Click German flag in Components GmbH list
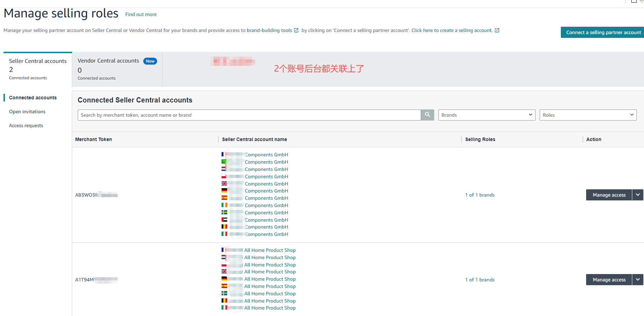644x316 pixels. tap(224, 191)
